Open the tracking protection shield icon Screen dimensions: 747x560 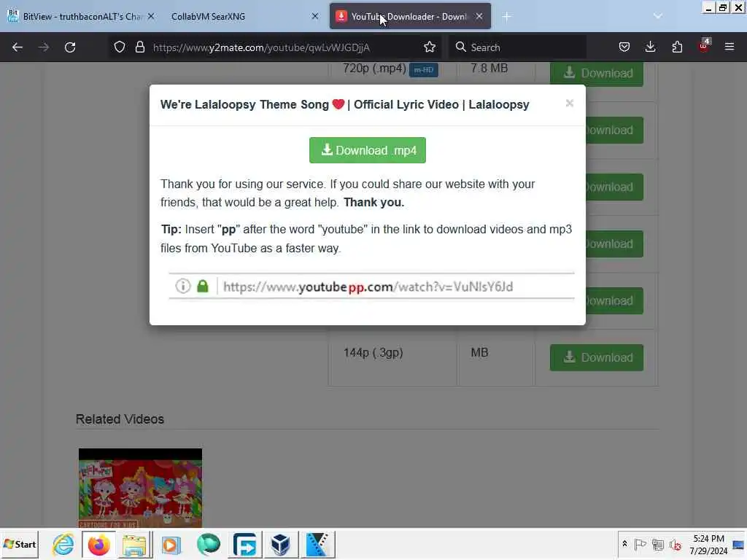120,47
